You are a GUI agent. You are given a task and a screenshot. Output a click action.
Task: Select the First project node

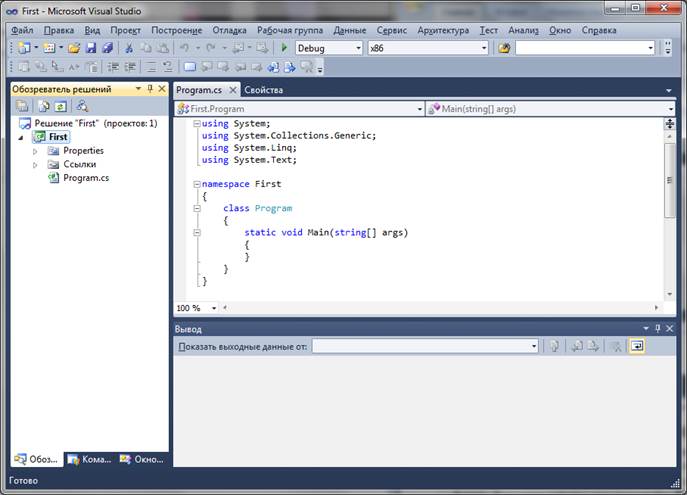point(58,137)
